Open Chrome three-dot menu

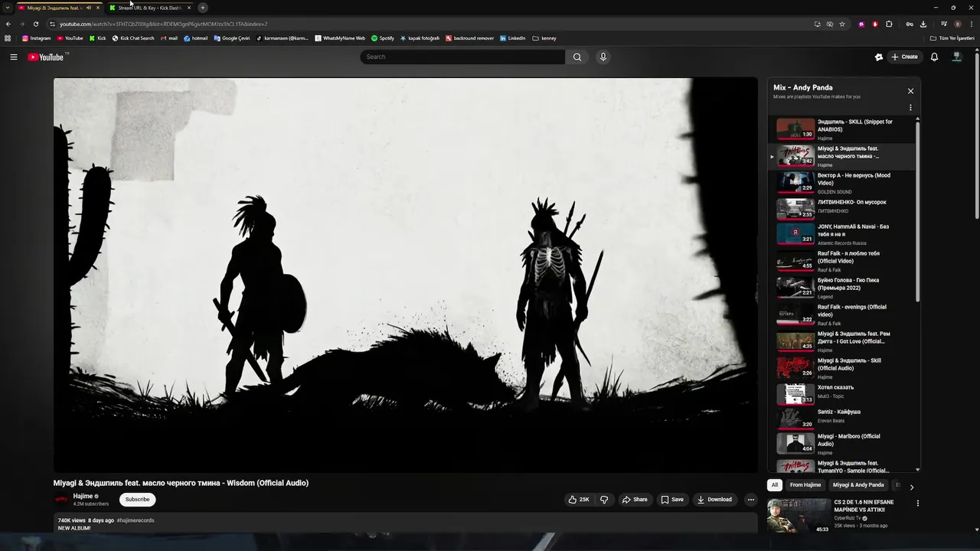coord(972,24)
